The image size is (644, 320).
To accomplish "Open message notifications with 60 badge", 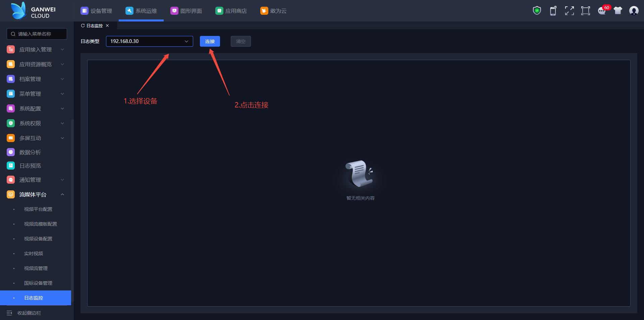I will (x=603, y=10).
